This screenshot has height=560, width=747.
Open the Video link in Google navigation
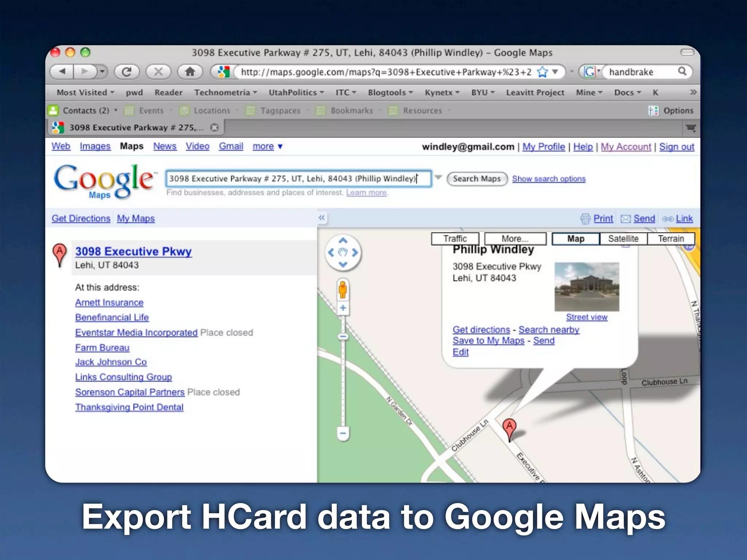pos(197,146)
